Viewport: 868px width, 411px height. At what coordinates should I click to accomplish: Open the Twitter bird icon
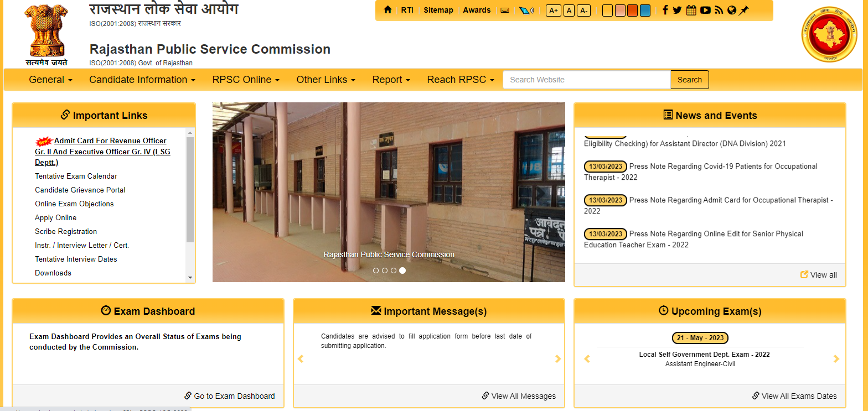(677, 10)
